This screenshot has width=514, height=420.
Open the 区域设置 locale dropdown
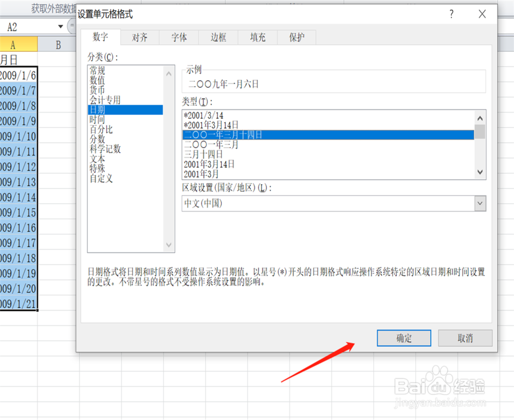(x=480, y=203)
